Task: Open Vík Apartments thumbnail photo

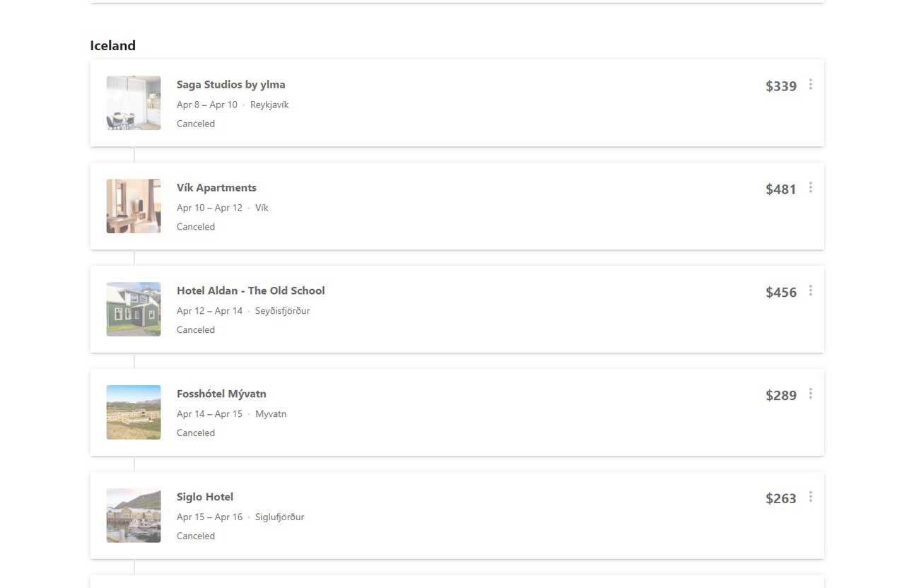Action: click(134, 206)
